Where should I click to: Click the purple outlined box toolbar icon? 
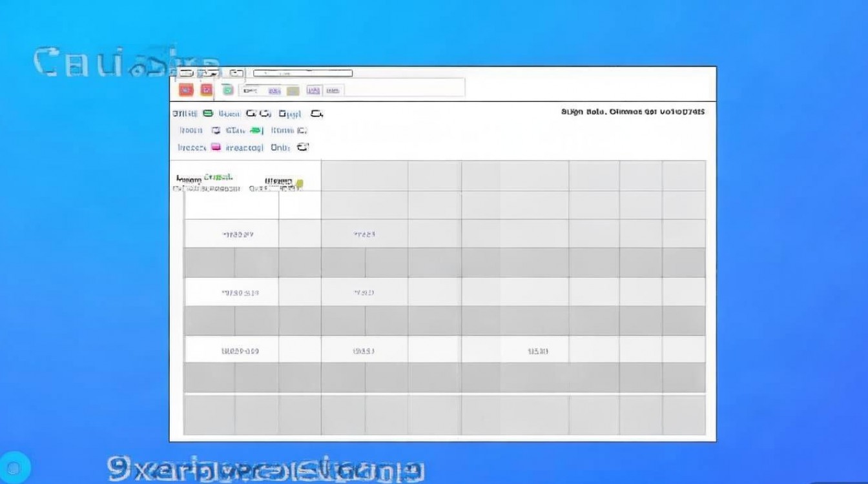pyautogui.click(x=314, y=91)
